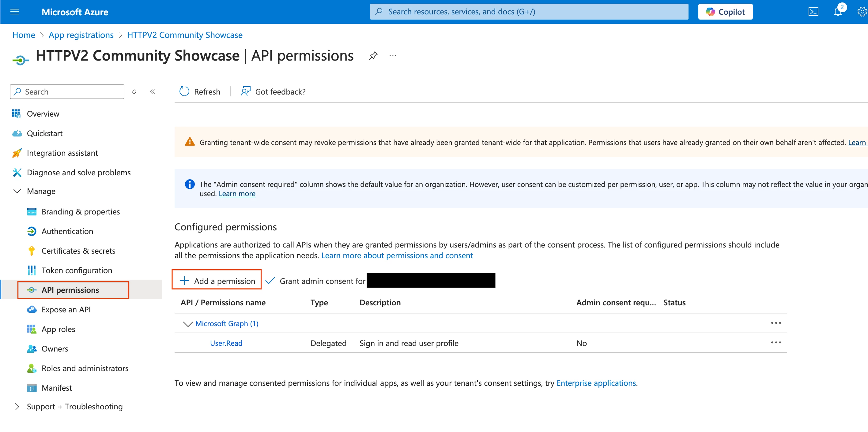
Task: Open more options for User.Read row
Action: 776,342
